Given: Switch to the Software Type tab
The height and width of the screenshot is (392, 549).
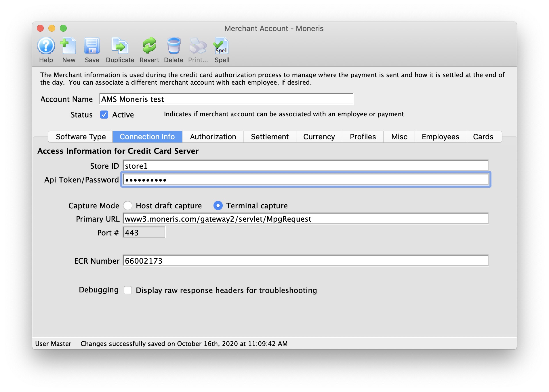Looking at the screenshot, I should click(81, 137).
